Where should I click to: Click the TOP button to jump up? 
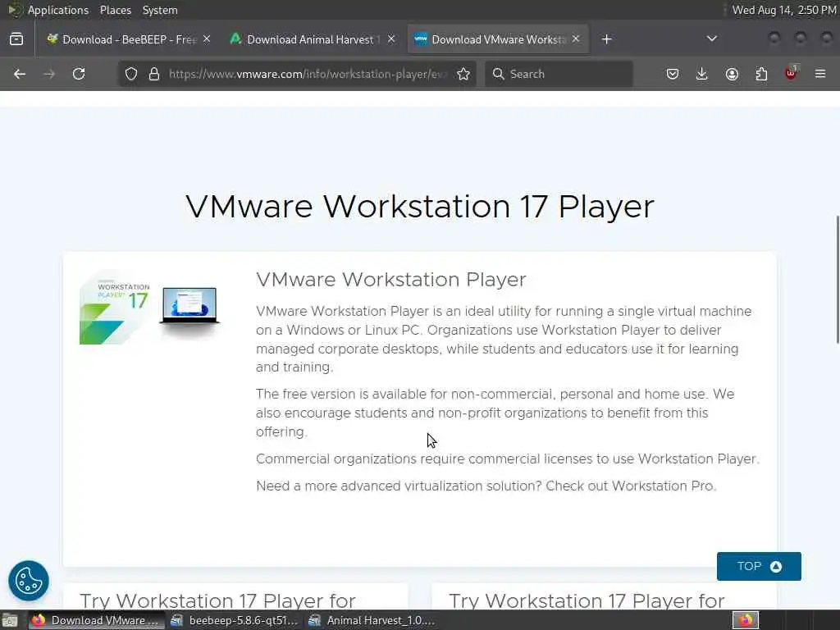(759, 566)
